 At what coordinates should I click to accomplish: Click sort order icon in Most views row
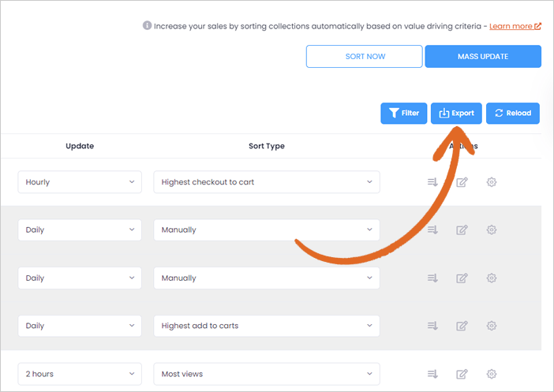432,374
